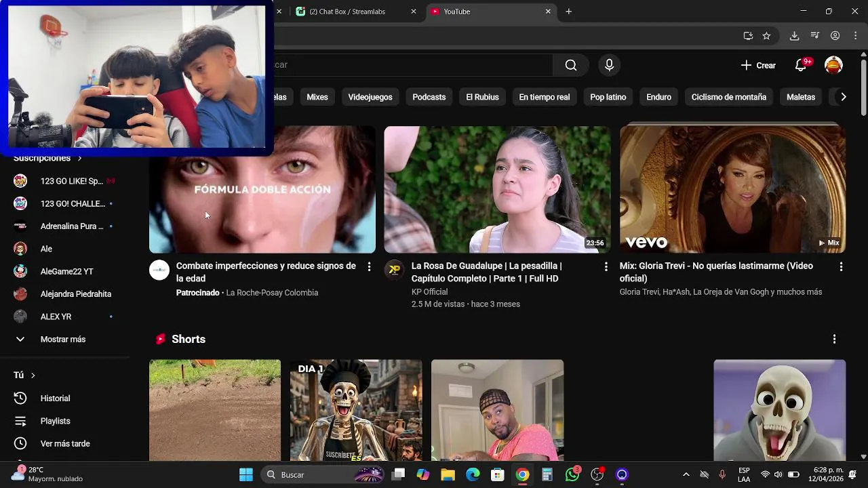Click the Crear button
This screenshot has width=868, height=488.
(x=758, y=65)
